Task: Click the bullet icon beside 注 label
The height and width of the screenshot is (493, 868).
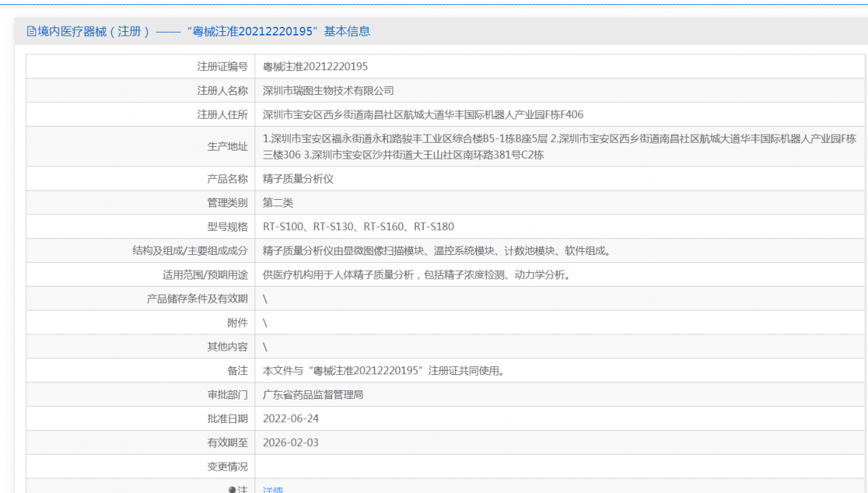Action: (232, 490)
